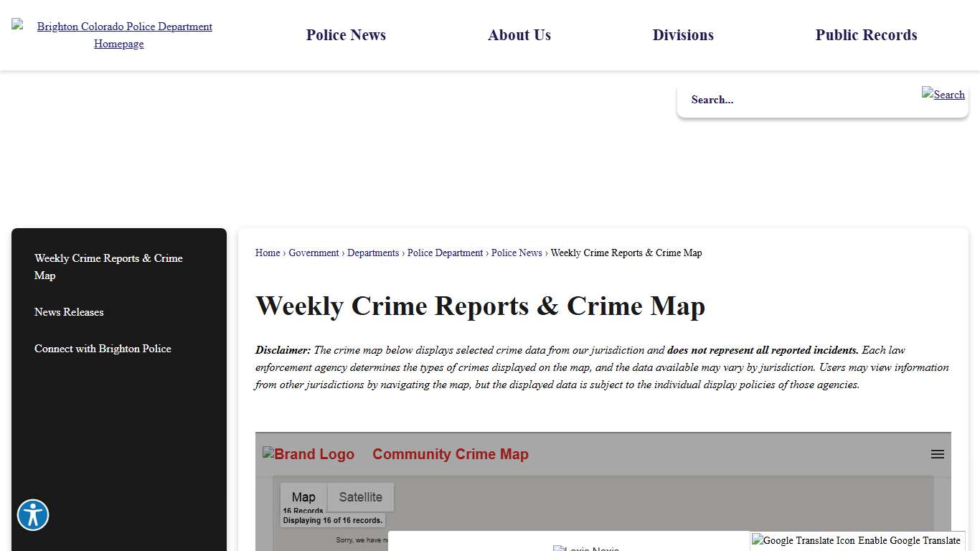Open News Releases in the sidebar
This screenshot has height=551, width=980.
(69, 311)
